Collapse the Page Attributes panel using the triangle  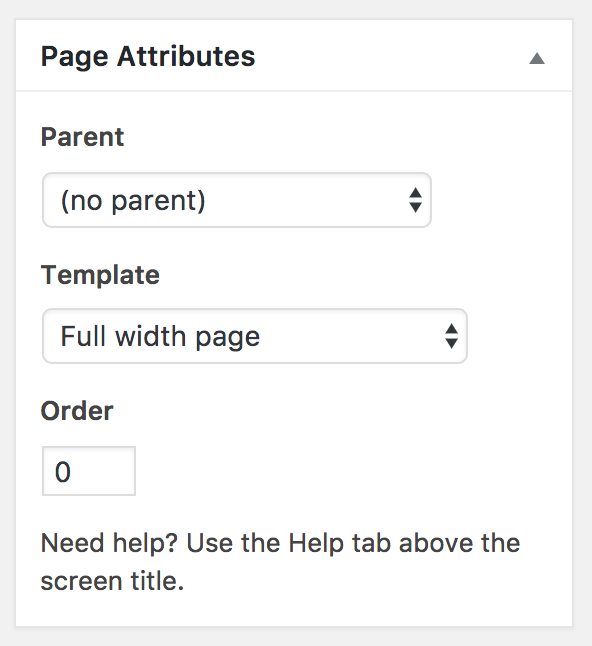click(x=537, y=59)
